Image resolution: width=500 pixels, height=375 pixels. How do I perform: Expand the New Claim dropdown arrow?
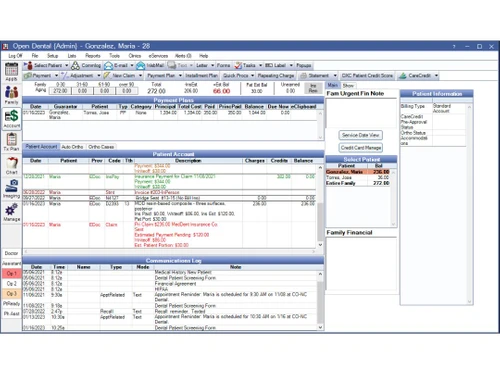tap(140, 76)
